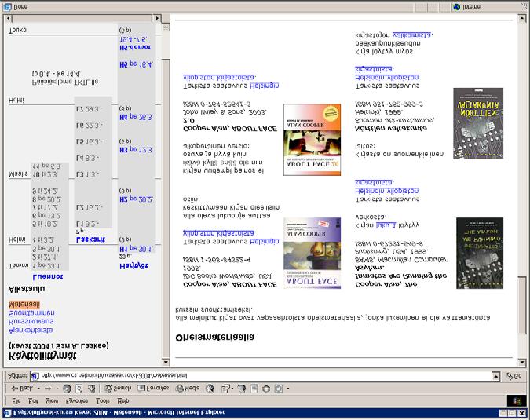
Task: Click the left frame vertical scrollbar thumb
Action: (x=166, y=208)
